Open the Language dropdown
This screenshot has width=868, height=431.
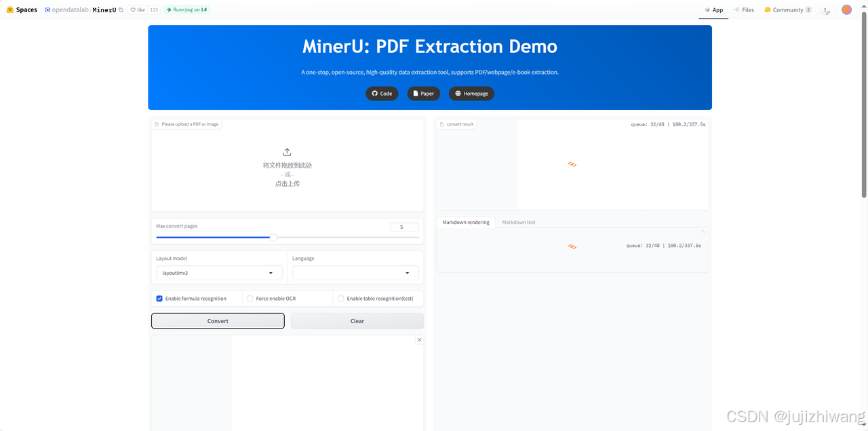[x=355, y=273]
